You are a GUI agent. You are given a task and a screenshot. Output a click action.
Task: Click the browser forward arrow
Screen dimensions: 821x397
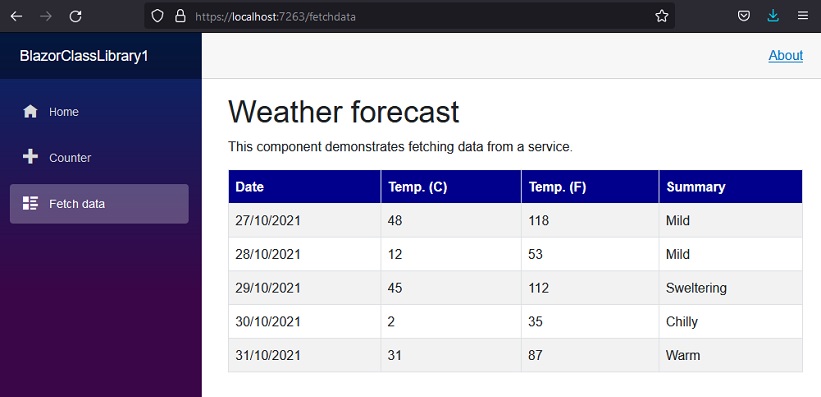[46, 16]
